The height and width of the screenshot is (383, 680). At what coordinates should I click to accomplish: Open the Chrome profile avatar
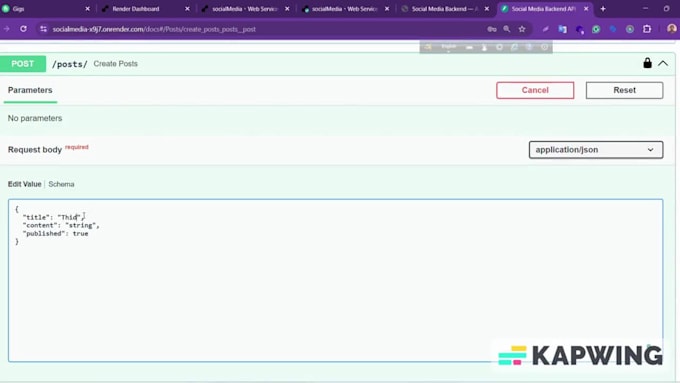coord(672,29)
